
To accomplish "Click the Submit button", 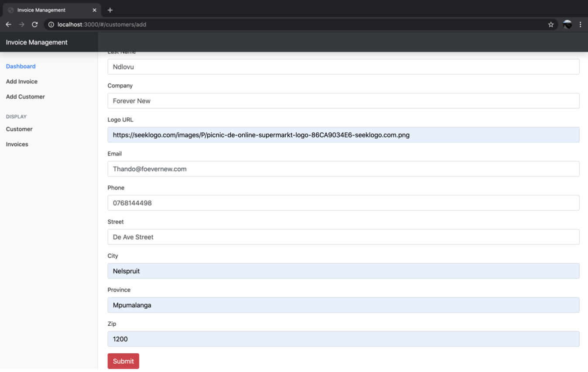I will click(123, 361).
